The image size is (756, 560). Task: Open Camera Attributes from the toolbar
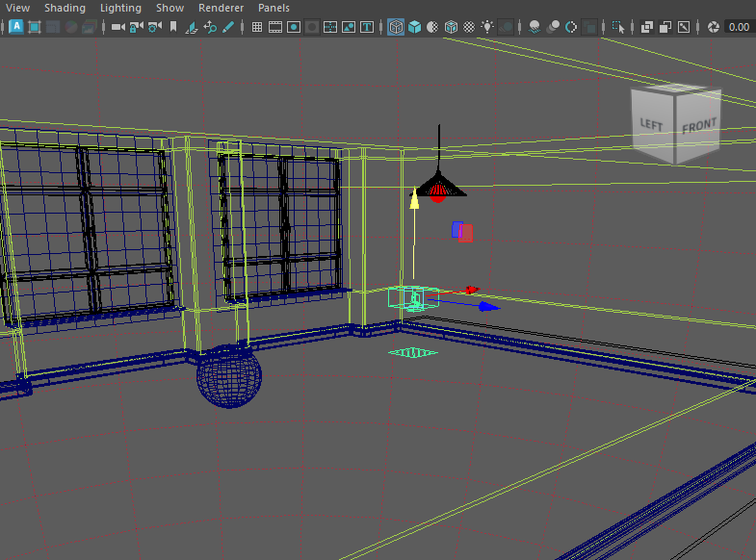(x=155, y=27)
